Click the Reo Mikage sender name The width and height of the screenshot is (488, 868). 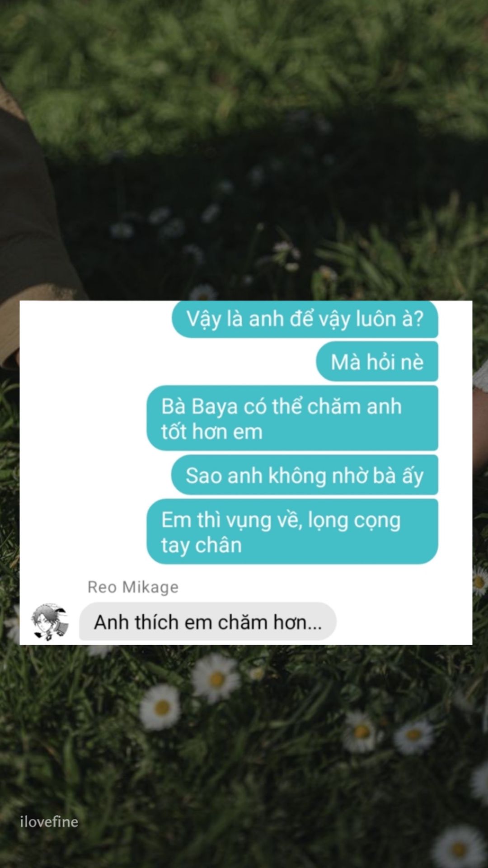pyautogui.click(x=133, y=587)
